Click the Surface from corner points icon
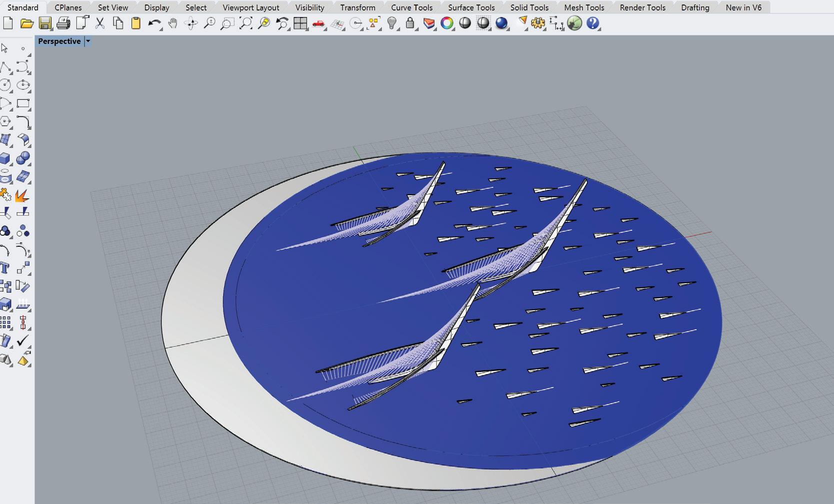 (5, 140)
